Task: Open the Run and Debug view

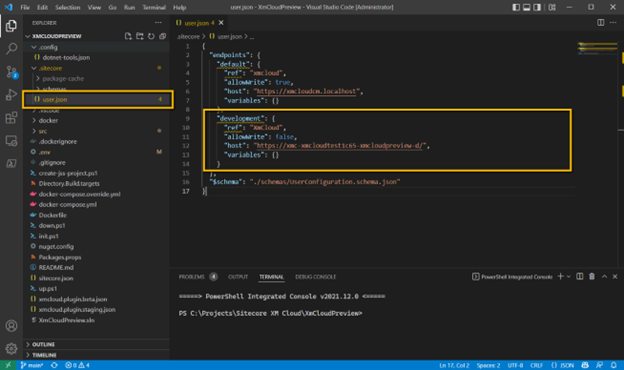Action: [x=11, y=95]
